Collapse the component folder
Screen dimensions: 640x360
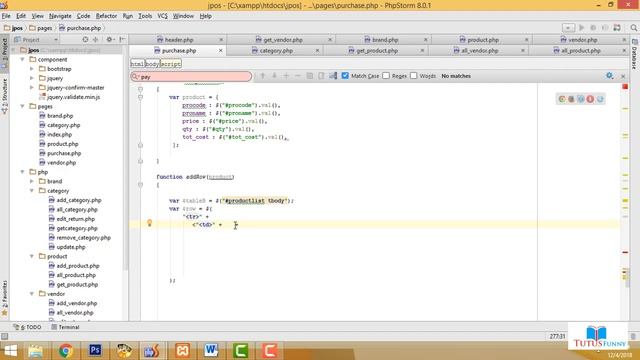[22, 60]
